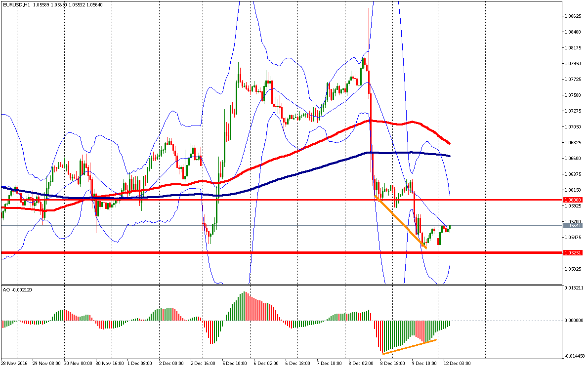Click the 12 Dec 03:00 time label
The image size is (588, 369).
coord(457,364)
